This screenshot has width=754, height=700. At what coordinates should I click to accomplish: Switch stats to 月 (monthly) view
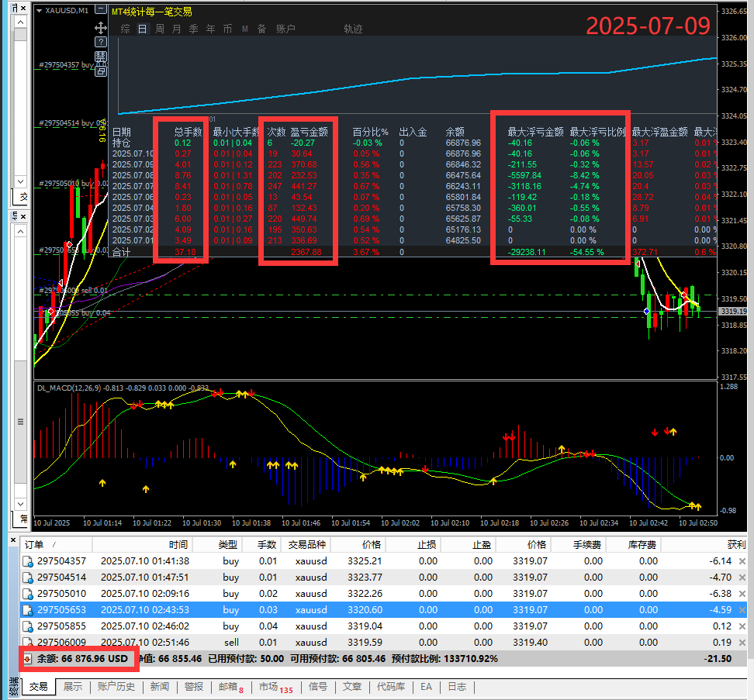coord(177,29)
